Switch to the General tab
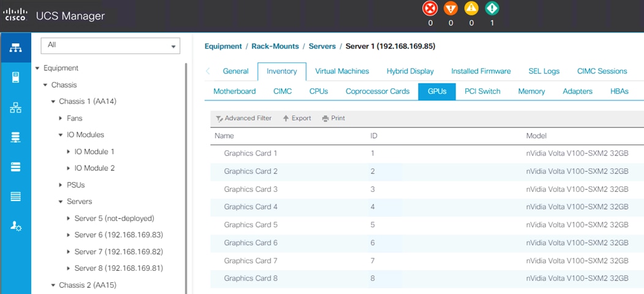This screenshot has height=294, width=644. click(x=236, y=71)
